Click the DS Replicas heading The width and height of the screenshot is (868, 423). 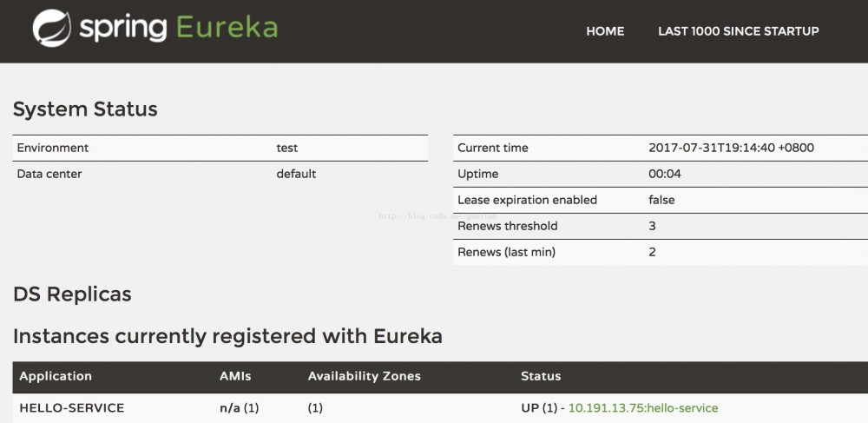tap(72, 294)
